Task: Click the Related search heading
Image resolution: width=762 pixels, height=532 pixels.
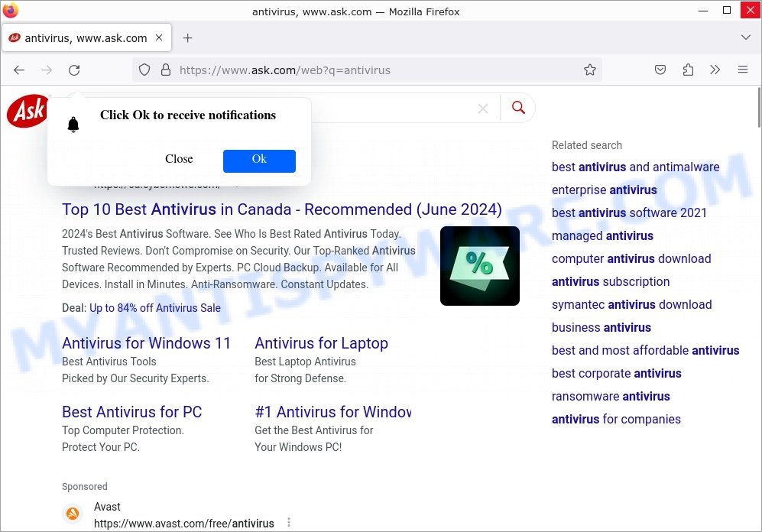Action: [x=586, y=145]
